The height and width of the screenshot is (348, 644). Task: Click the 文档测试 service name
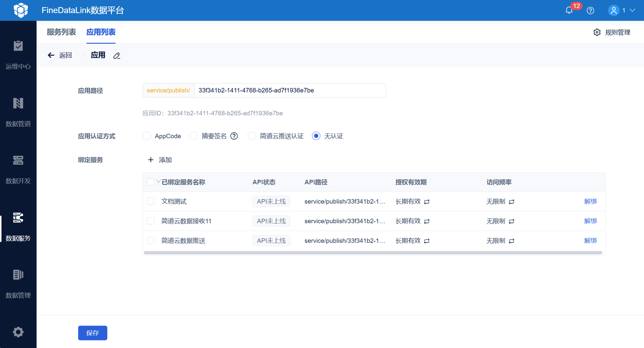[174, 201]
